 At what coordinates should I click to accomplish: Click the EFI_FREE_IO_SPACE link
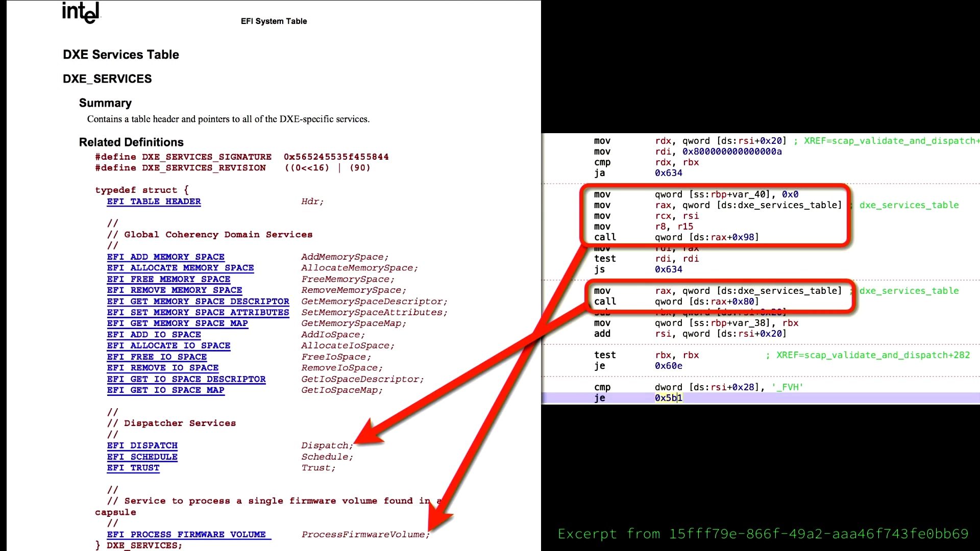(x=157, y=357)
